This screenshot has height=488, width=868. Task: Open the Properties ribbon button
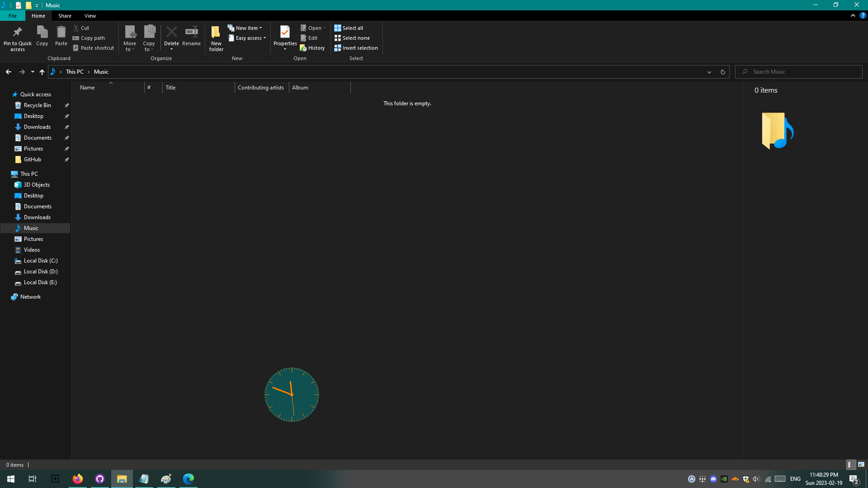click(x=285, y=33)
